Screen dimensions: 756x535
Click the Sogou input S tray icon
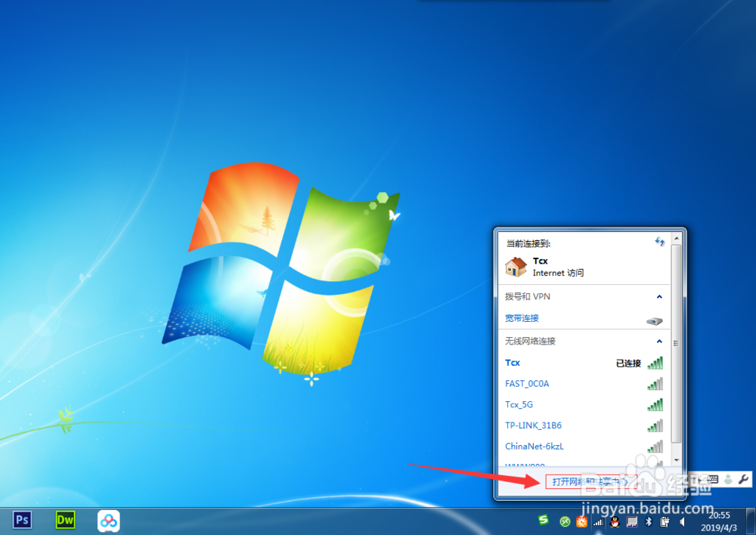click(544, 520)
